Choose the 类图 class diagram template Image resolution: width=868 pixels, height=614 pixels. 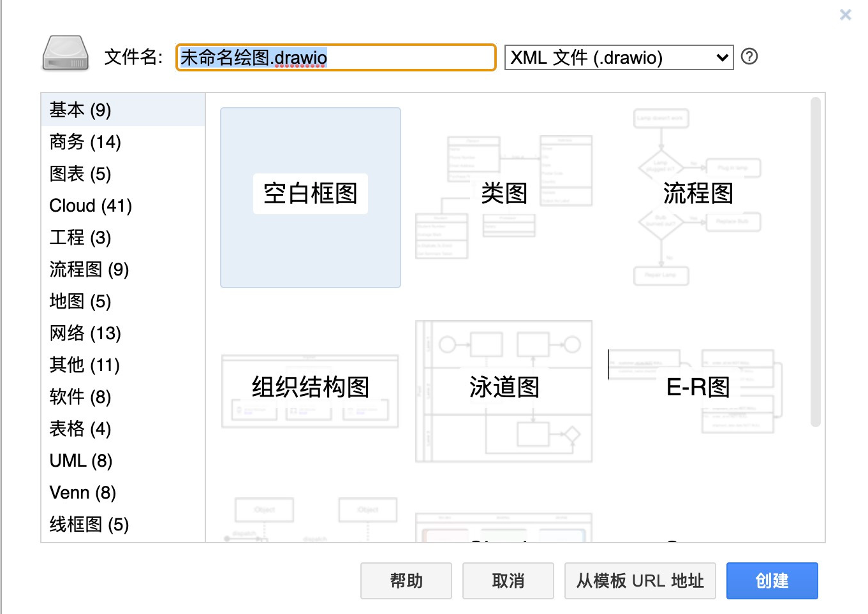point(504,198)
